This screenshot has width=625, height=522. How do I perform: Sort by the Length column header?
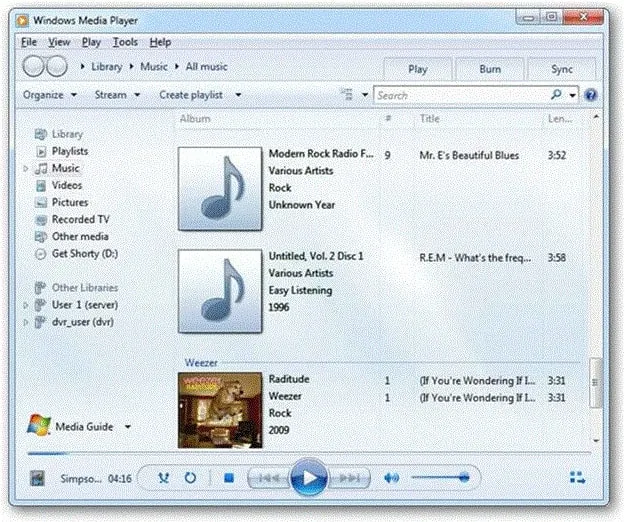560,119
